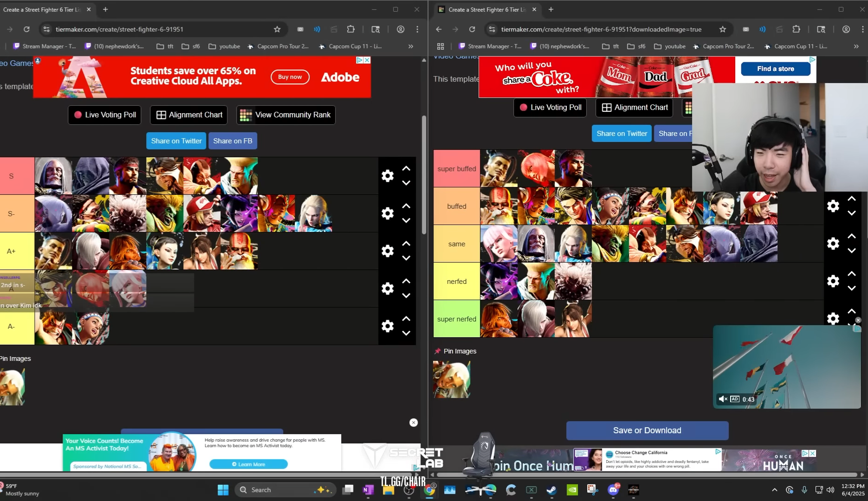This screenshot has height=501, width=868.
Task: Move buffed tier row up
Action: point(852,199)
